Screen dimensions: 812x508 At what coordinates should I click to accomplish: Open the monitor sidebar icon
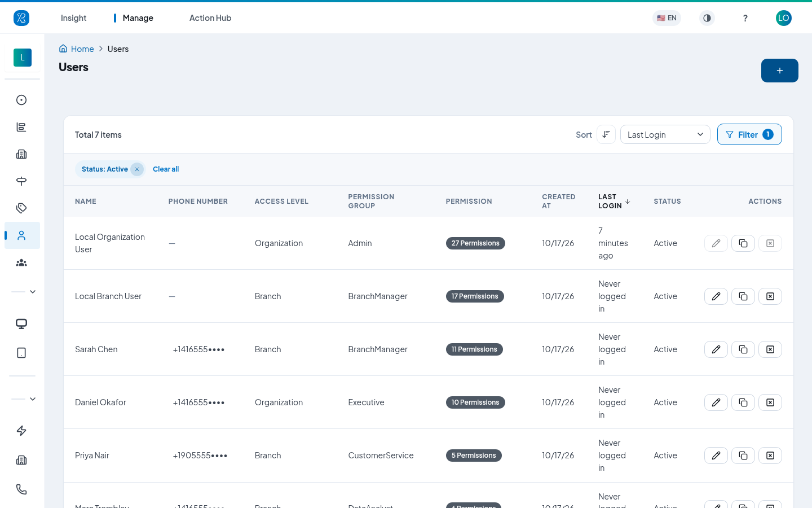(x=21, y=324)
